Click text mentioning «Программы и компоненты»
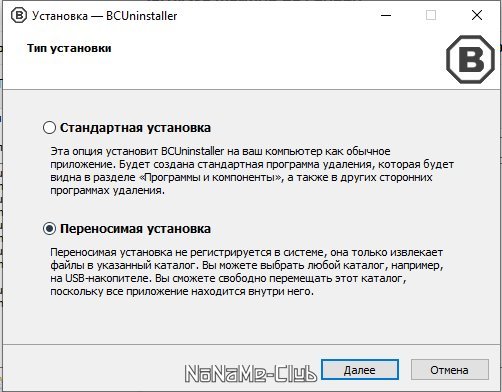 pyautogui.click(x=210, y=177)
